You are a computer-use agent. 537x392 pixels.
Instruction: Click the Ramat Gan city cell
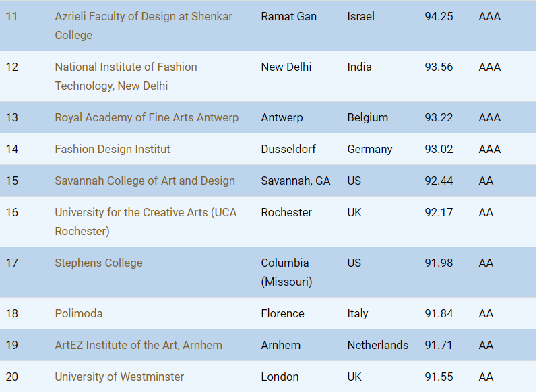pos(288,16)
